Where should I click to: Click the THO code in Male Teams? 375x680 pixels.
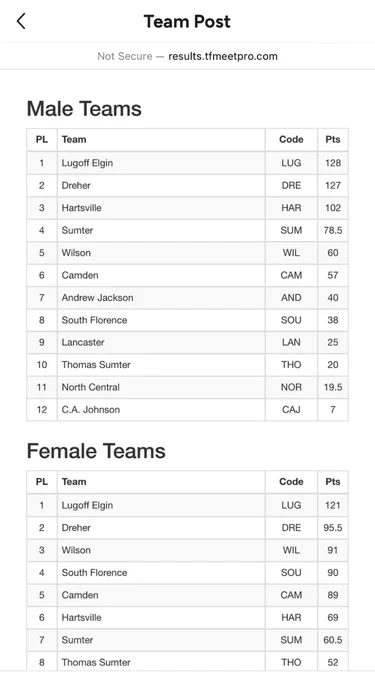point(291,365)
